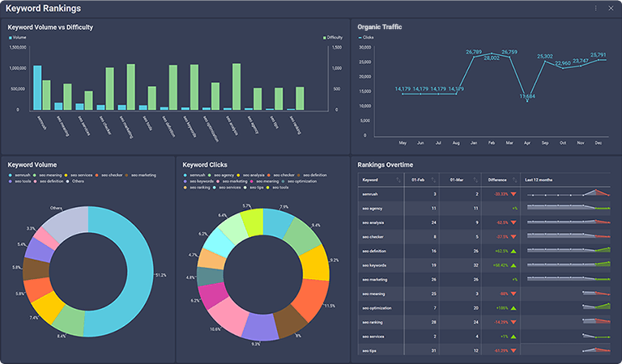
Task: Select the 8.4% green slice in Keyword Volume donut
Action: pyautogui.click(x=70, y=320)
